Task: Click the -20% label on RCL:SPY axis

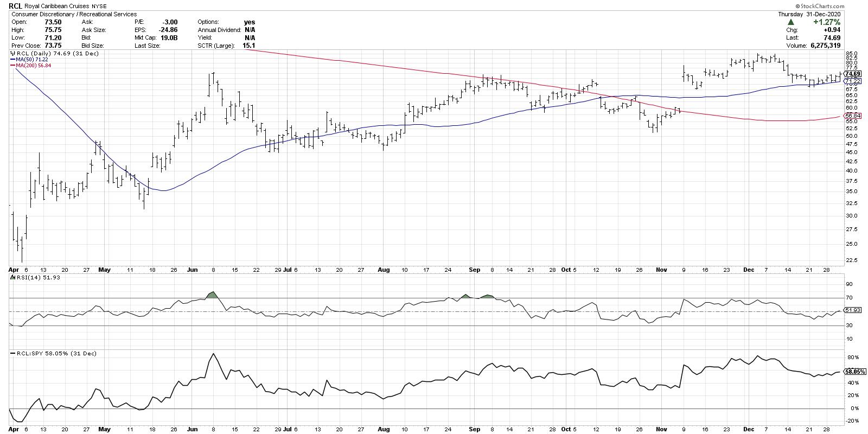Action: (852, 421)
